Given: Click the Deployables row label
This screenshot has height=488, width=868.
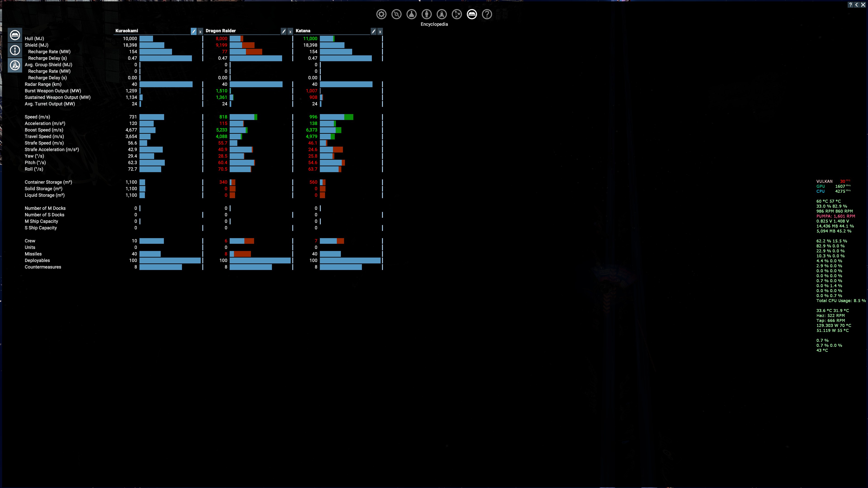Looking at the screenshot, I should 37,261.
